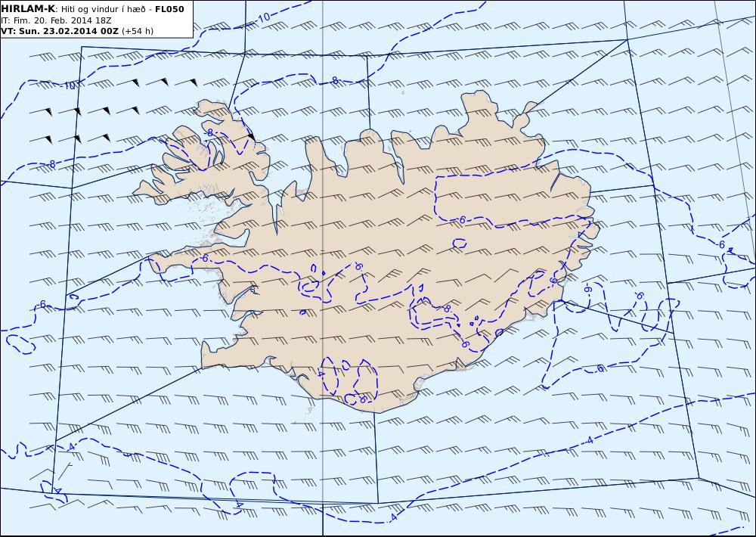Click the 'Hiti og vindur í hæð' caption
This screenshot has height=537, width=756.
103,10
